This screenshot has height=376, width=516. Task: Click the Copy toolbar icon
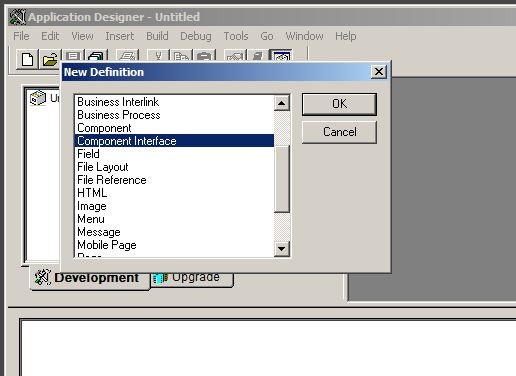click(182, 55)
